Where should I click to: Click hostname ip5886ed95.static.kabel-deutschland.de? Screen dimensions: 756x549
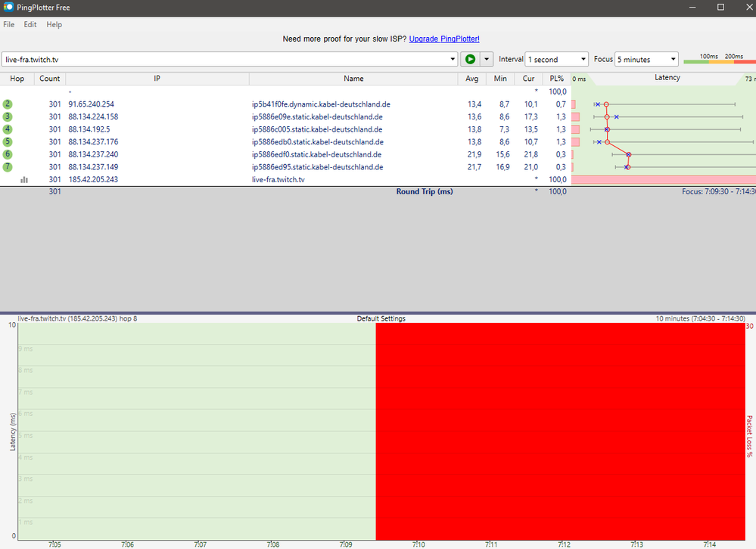click(318, 166)
